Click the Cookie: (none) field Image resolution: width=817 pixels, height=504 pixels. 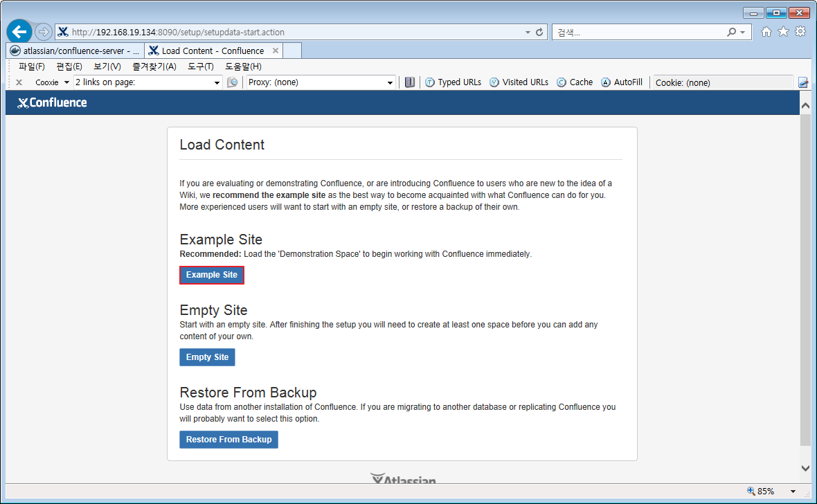coord(723,82)
